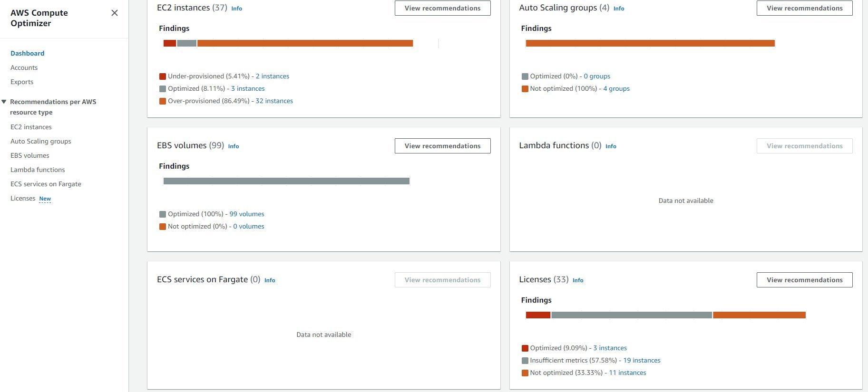Click red segment of the Licenses bar

click(538, 315)
